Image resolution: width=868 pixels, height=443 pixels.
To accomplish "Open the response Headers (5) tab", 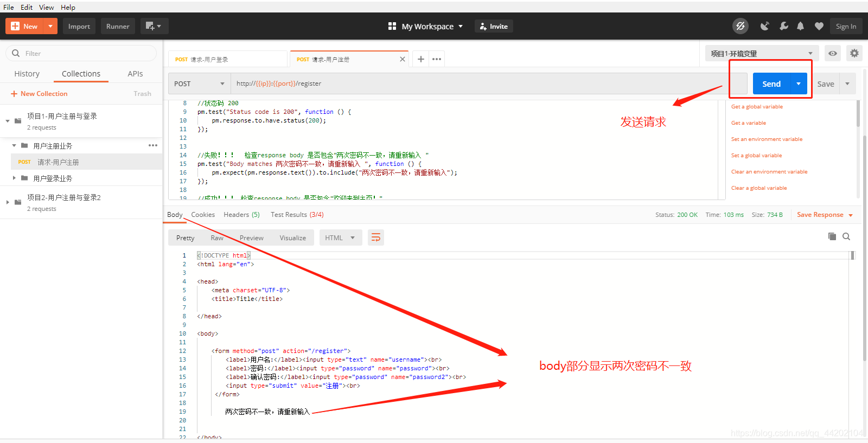I will (241, 215).
